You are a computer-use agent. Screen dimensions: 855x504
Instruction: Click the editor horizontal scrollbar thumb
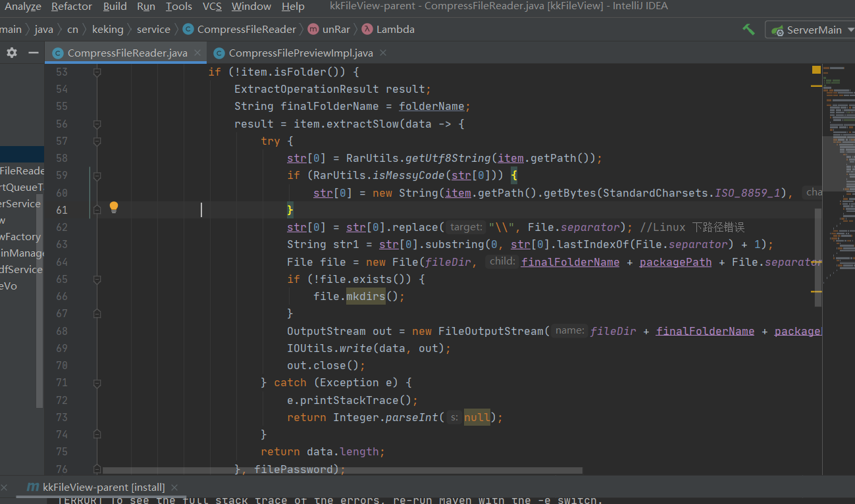pos(342,471)
